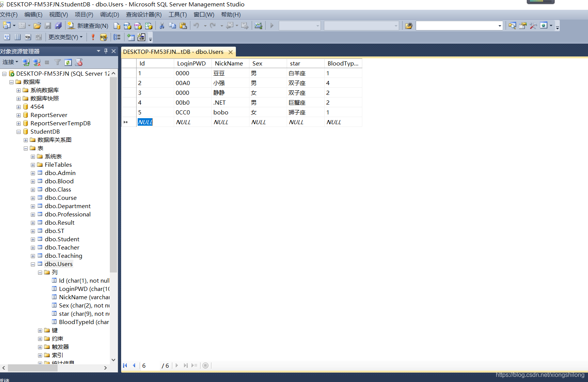The width and height of the screenshot is (588, 382).
Task: Click the Copy toolbar icon
Action: coord(172,26)
